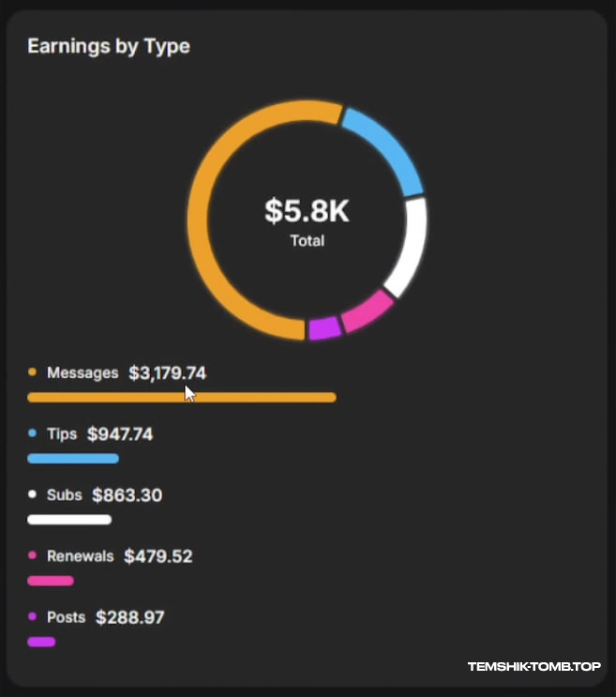This screenshot has width=616, height=697.
Task: Click the Messages amount $3,179.74
Action: click(x=167, y=373)
